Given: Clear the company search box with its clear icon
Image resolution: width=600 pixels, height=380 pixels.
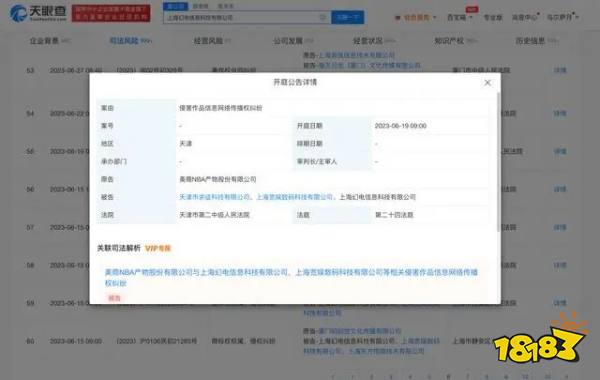Looking at the screenshot, I should 323,18.
